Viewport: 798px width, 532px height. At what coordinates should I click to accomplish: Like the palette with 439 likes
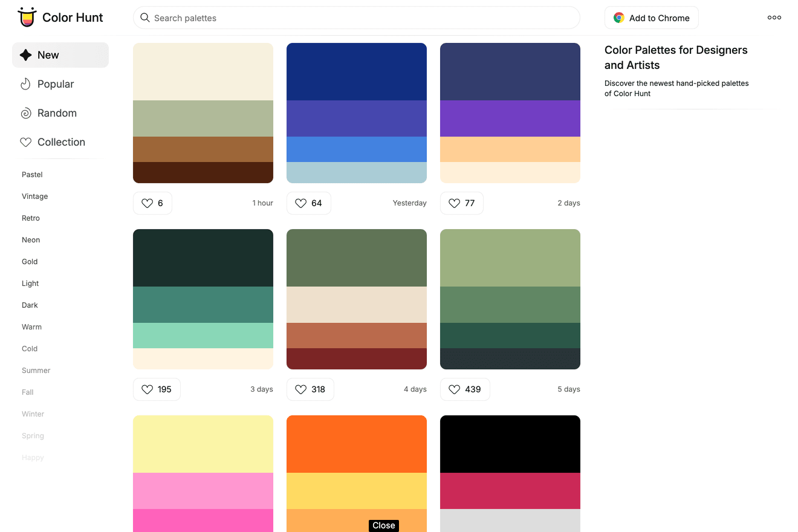click(x=465, y=389)
